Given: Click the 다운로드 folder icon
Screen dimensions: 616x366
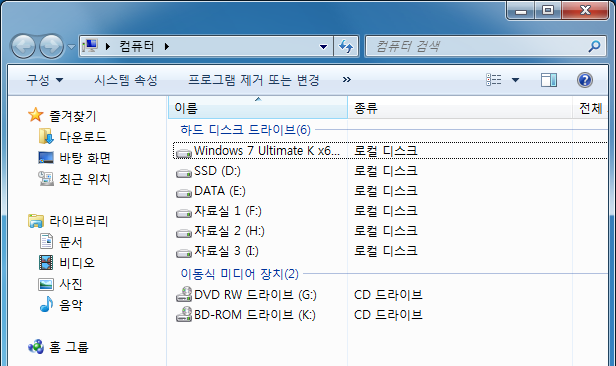Looking at the screenshot, I should point(46,136).
